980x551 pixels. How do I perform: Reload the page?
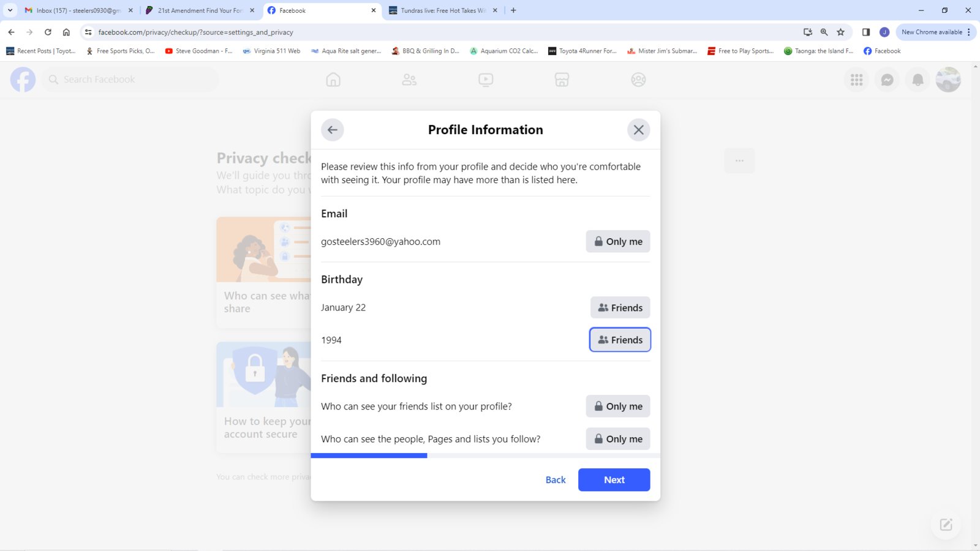point(48,32)
